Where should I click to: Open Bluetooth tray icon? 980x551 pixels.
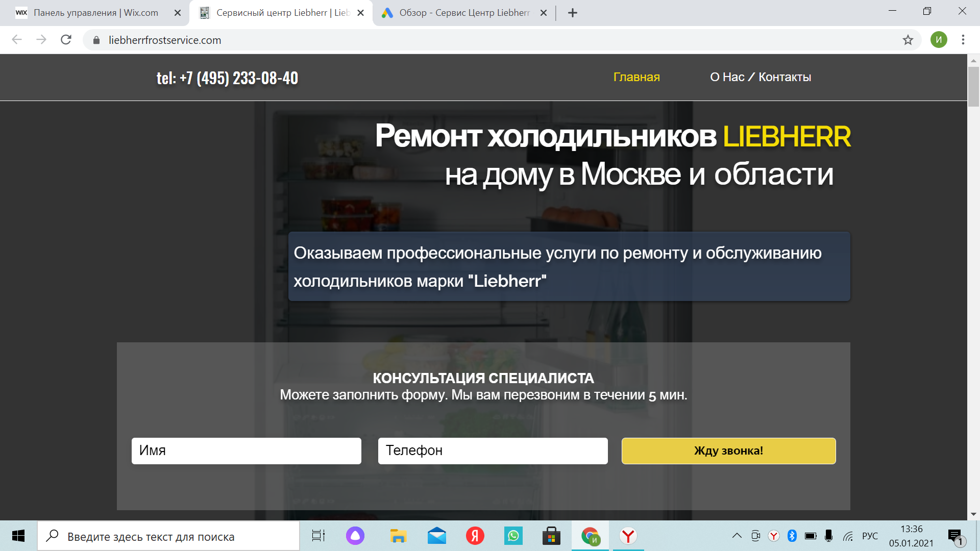(x=792, y=536)
